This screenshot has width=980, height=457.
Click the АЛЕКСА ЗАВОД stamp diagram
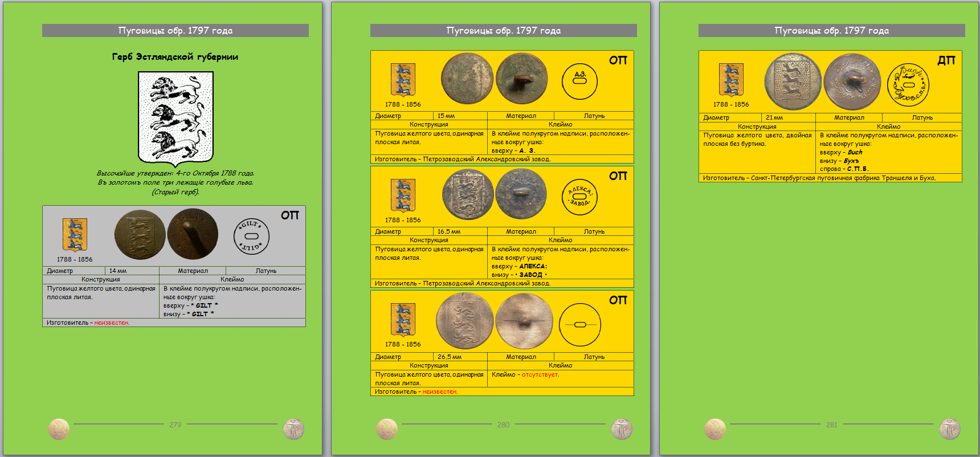579,197
